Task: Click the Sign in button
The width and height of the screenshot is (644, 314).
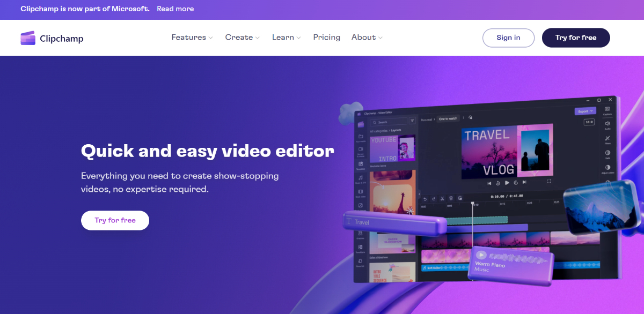Action: click(x=508, y=38)
